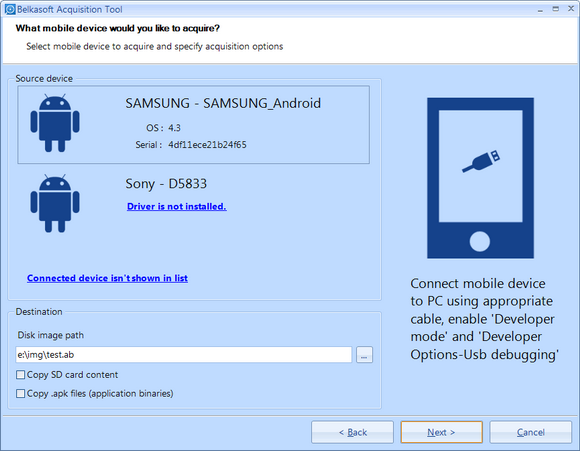Cancel the acquisition wizard

coord(530,432)
